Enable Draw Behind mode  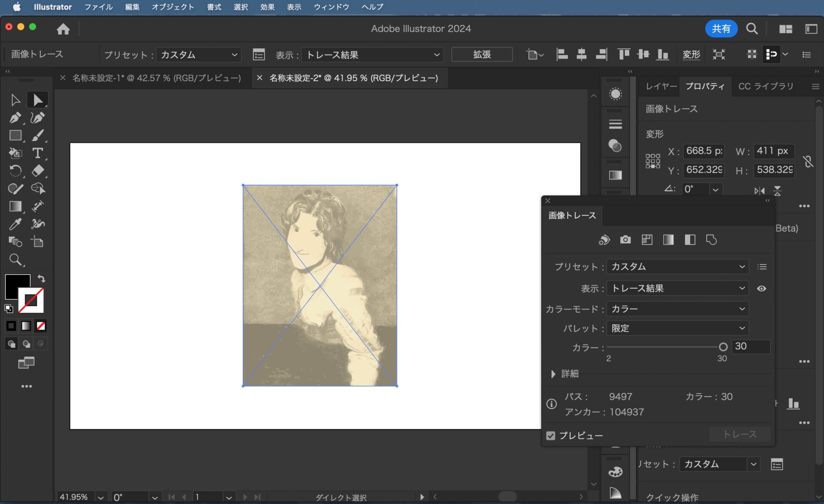tap(26, 344)
